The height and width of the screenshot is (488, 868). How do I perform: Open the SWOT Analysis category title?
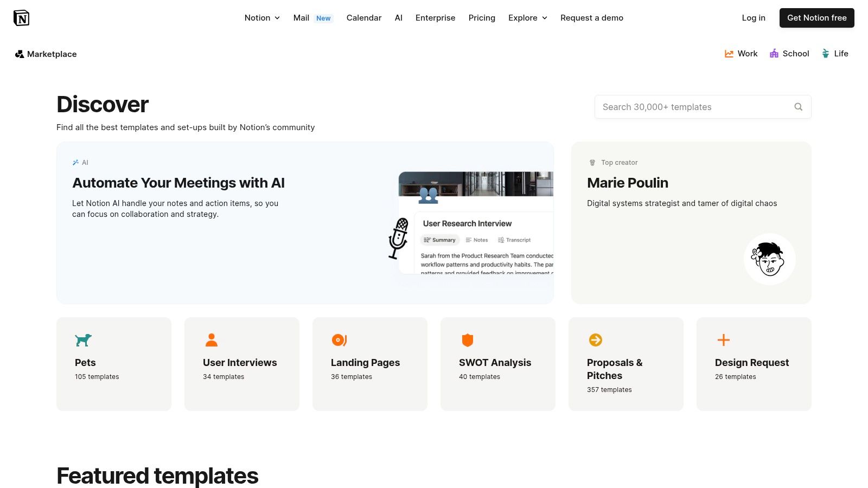click(495, 363)
